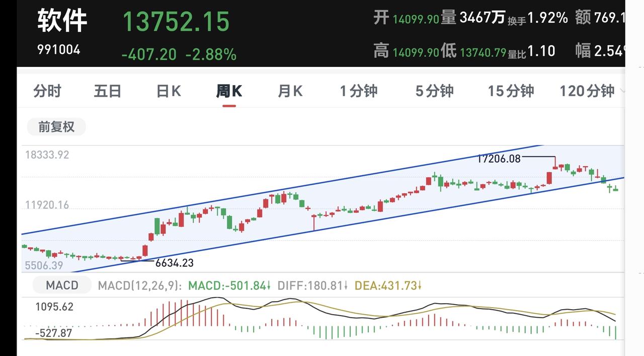Viewport: 644px width, 356px height.
Task: Click the opening price 14099.90 beside 开
Action: (416, 20)
